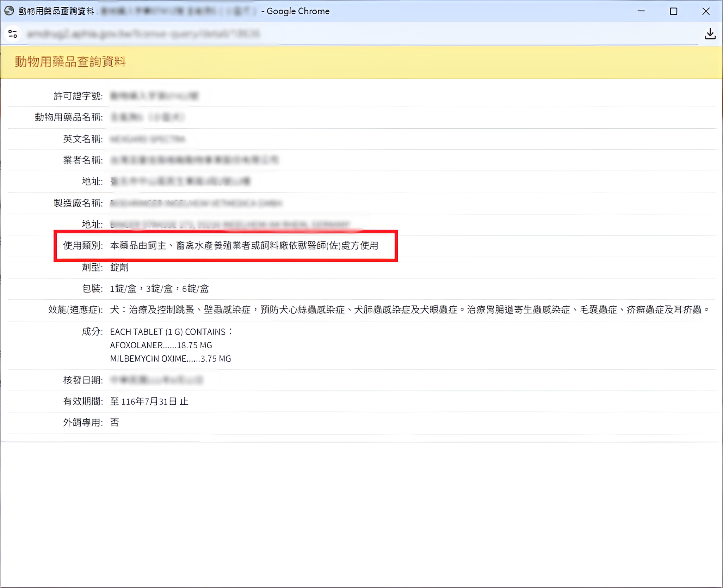Click the 動物用藥品名稱 drug name value
Image resolution: width=723 pixels, height=588 pixels.
[147, 117]
